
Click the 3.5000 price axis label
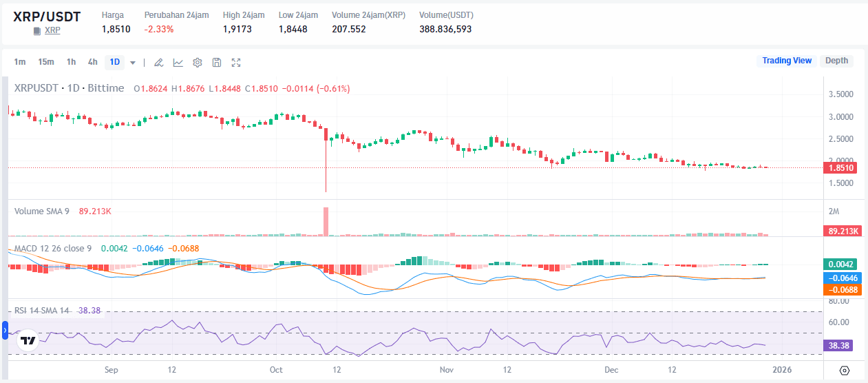coord(841,94)
